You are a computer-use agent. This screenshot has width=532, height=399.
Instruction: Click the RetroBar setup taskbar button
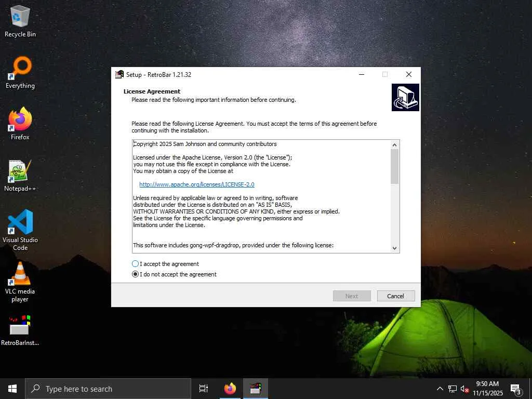(255, 389)
